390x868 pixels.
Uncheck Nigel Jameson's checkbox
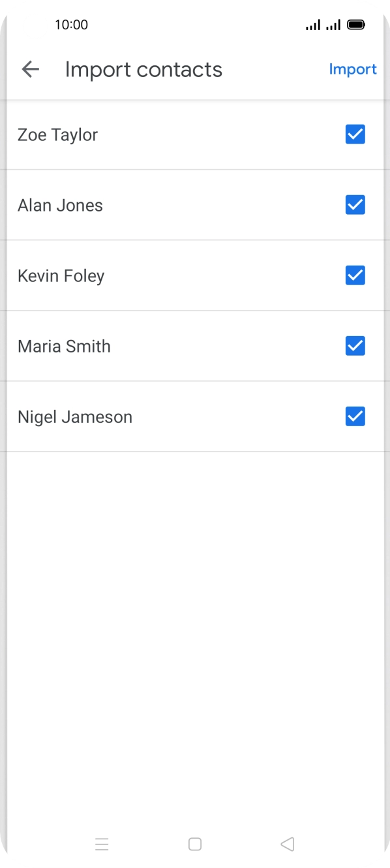pyautogui.click(x=355, y=416)
